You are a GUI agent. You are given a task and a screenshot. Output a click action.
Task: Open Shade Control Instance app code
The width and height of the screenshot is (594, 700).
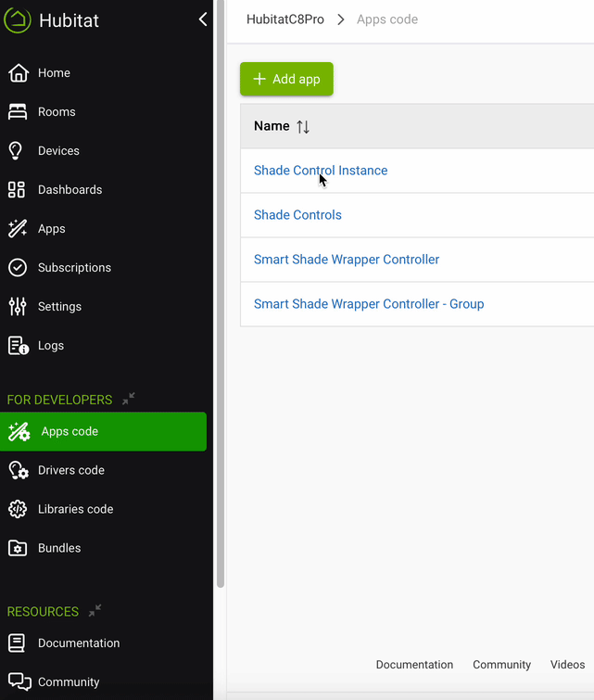[321, 170]
